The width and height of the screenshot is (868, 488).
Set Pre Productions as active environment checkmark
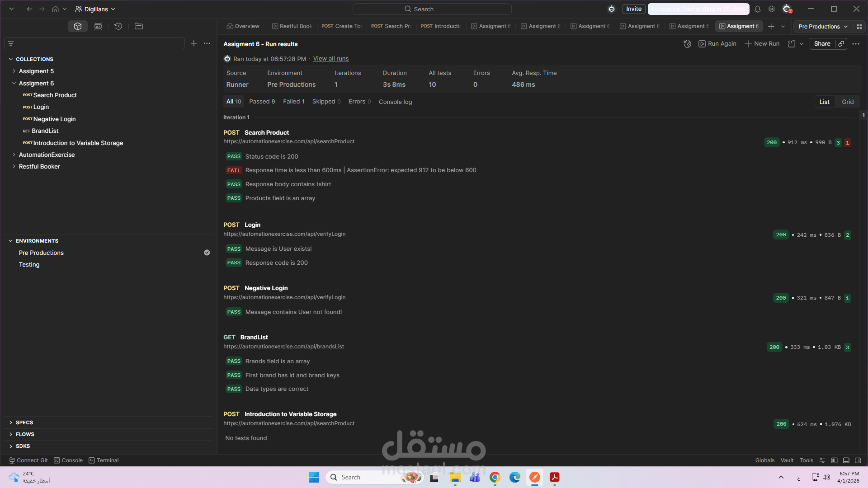coord(207,252)
